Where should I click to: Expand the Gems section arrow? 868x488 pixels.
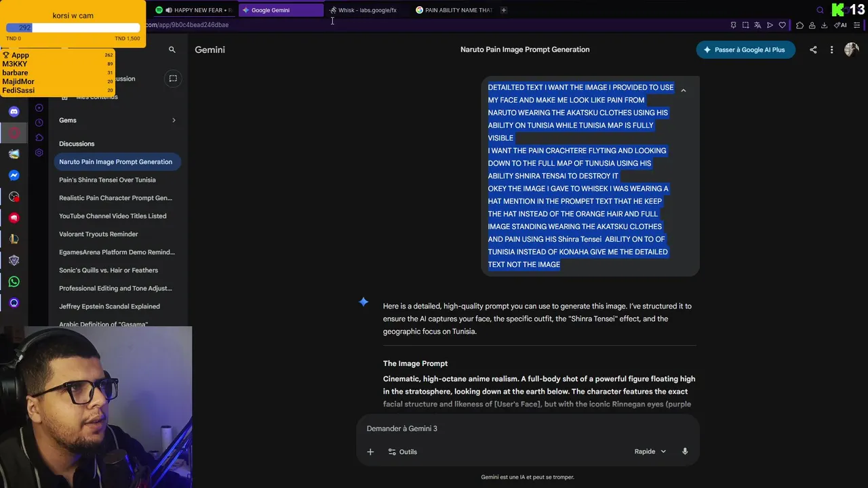coord(174,120)
